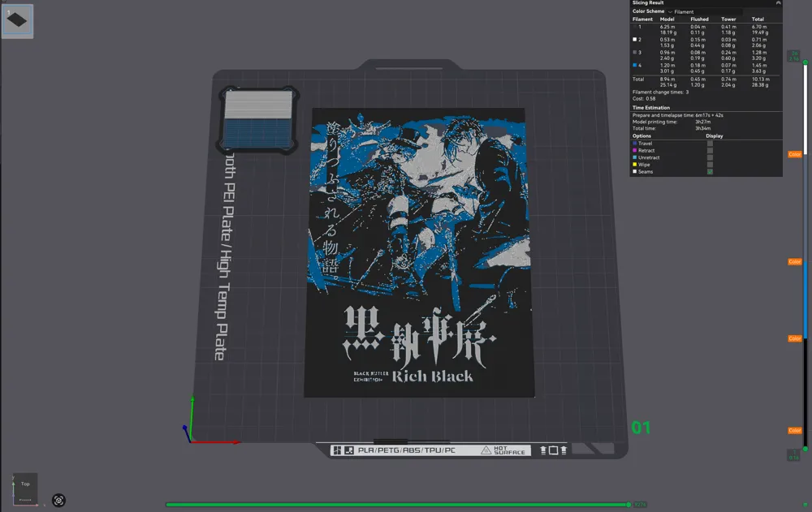The height and width of the screenshot is (512, 812).
Task: Grab the bottom layer slider handle
Action: [x=806, y=449]
